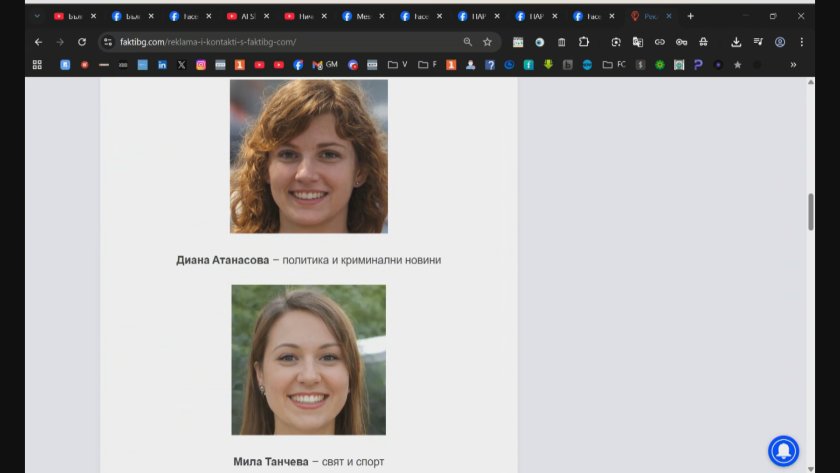The height and width of the screenshot is (473, 840).
Task: Click the portrait photo above Мила Танчева
Action: [308, 360]
